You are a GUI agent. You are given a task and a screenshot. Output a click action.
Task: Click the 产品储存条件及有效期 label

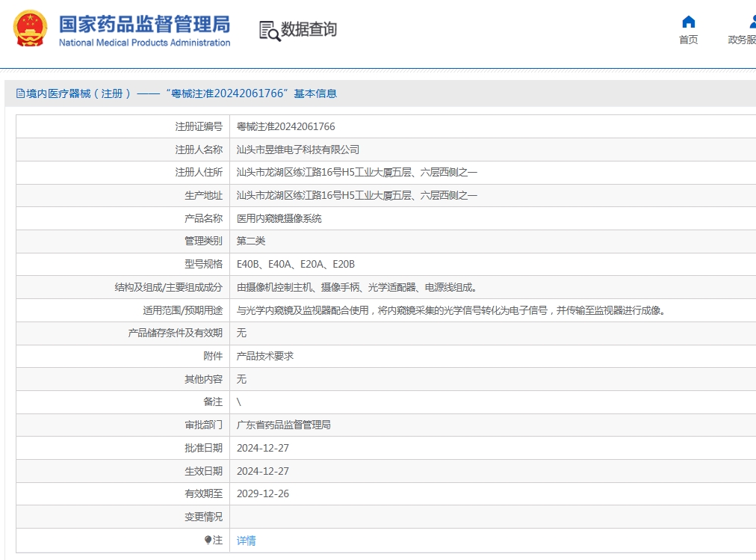175,333
